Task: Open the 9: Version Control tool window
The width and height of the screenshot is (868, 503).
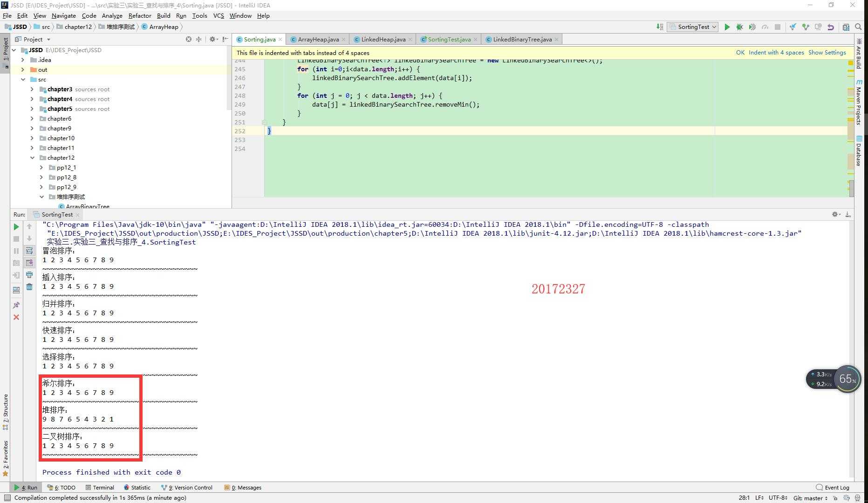Action: coord(186,488)
